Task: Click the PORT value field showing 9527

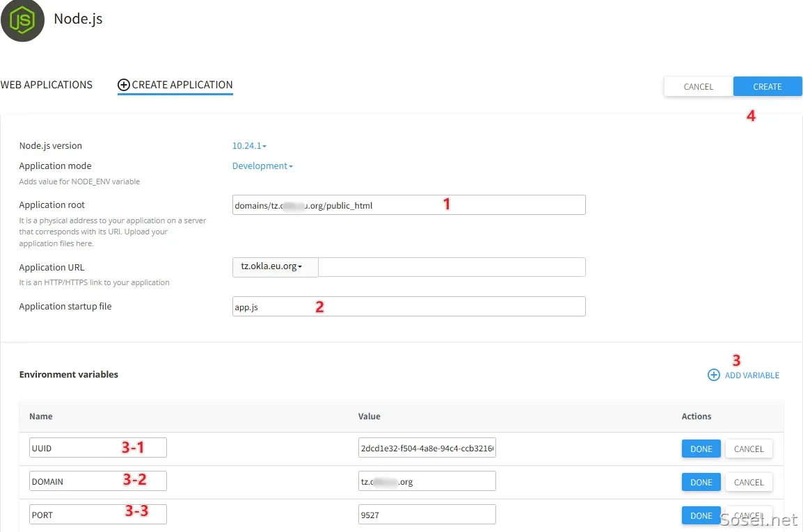Action: point(427,514)
